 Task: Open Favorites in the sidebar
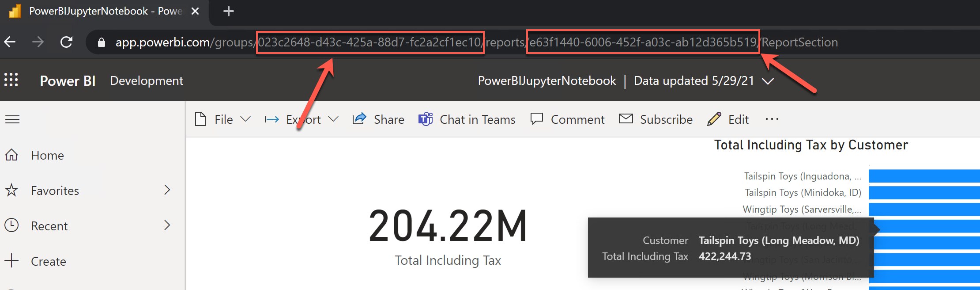(55, 191)
